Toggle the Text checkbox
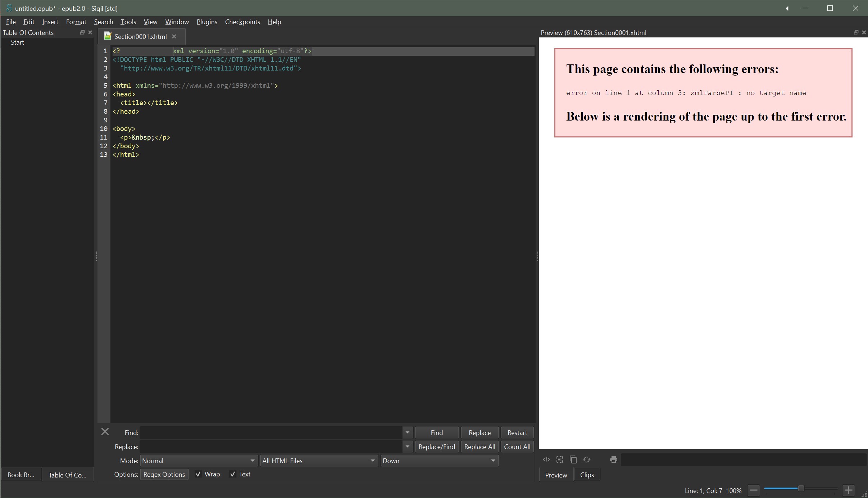 pyautogui.click(x=233, y=474)
